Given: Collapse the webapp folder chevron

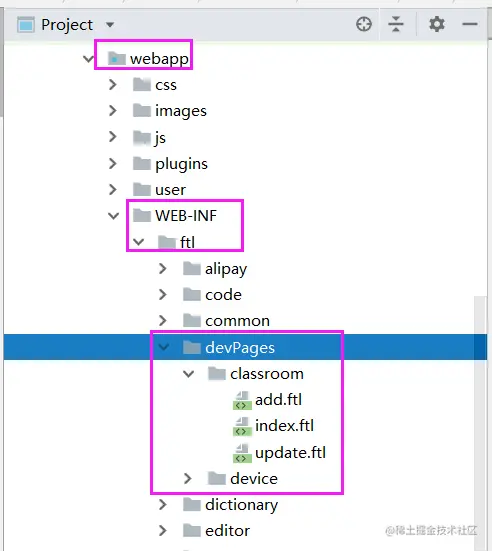Looking at the screenshot, I should tap(88, 58).
